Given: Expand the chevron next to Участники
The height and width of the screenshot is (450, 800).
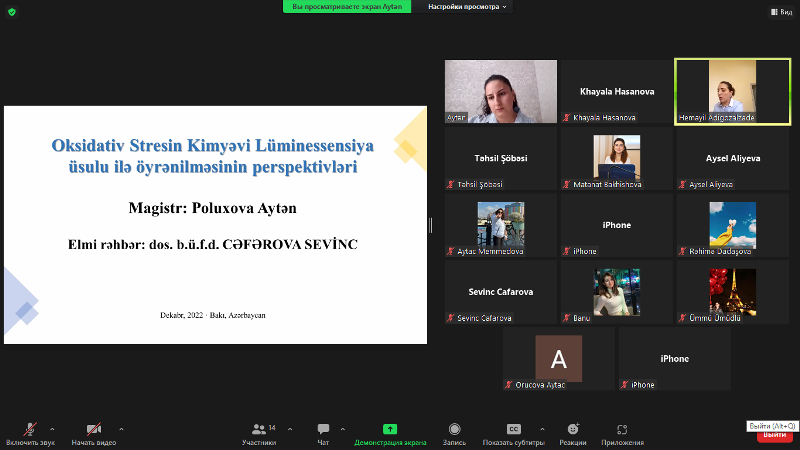Looking at the screenshot, I should 290,428.
